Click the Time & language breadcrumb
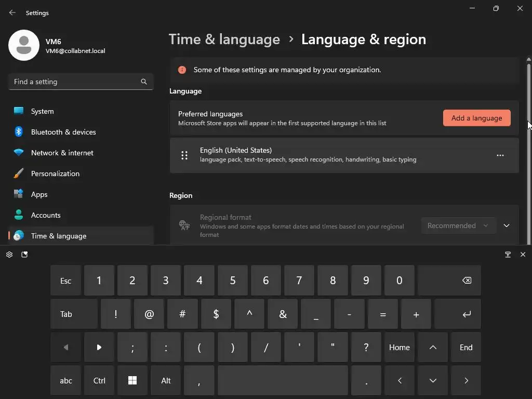532x399 pixels. coord(224,39)
